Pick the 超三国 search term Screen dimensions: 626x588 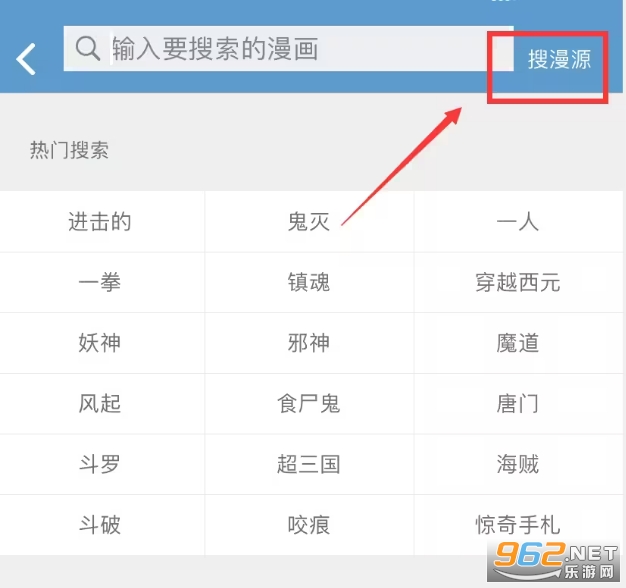click(x=309, y=464)
